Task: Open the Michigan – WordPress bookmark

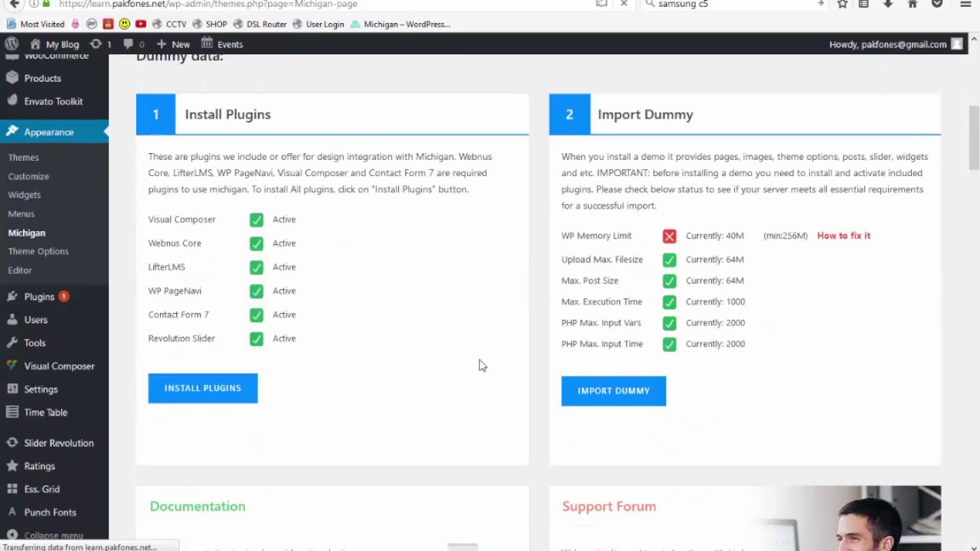Action: [400, 24]
